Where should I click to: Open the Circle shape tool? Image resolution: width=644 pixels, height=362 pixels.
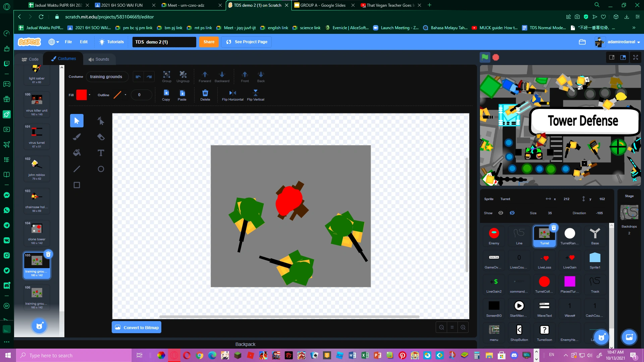(101, 169)
